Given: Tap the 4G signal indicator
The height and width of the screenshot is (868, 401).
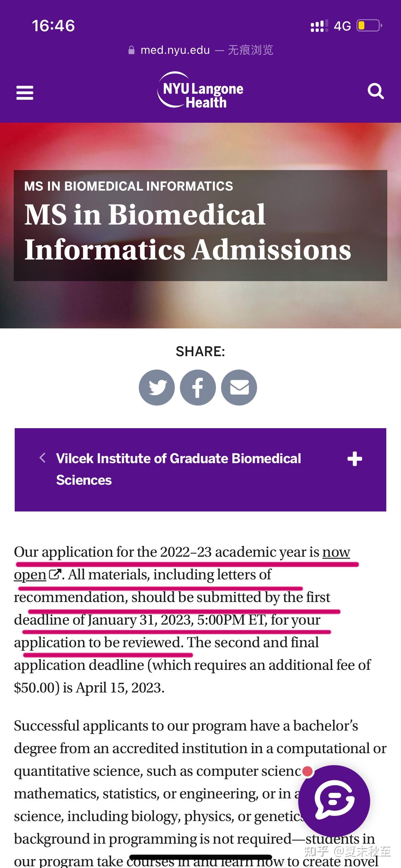Looking at the screenshot, I should tap(342, 26).
